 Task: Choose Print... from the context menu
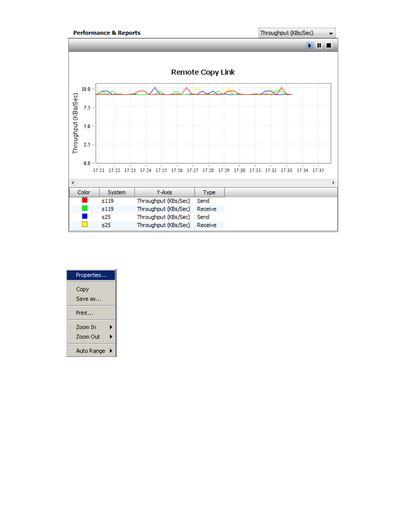(91, 313)
